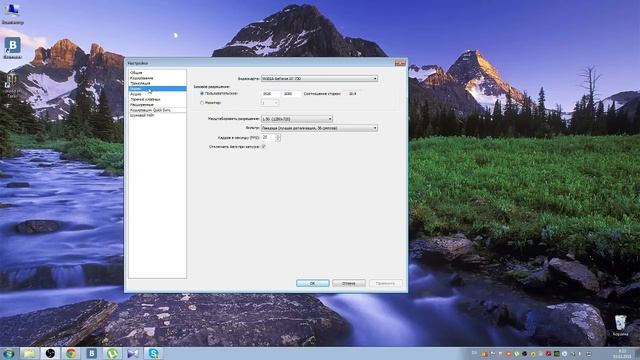
Task: Open the Windows Start menu orb
Action: 8,353
